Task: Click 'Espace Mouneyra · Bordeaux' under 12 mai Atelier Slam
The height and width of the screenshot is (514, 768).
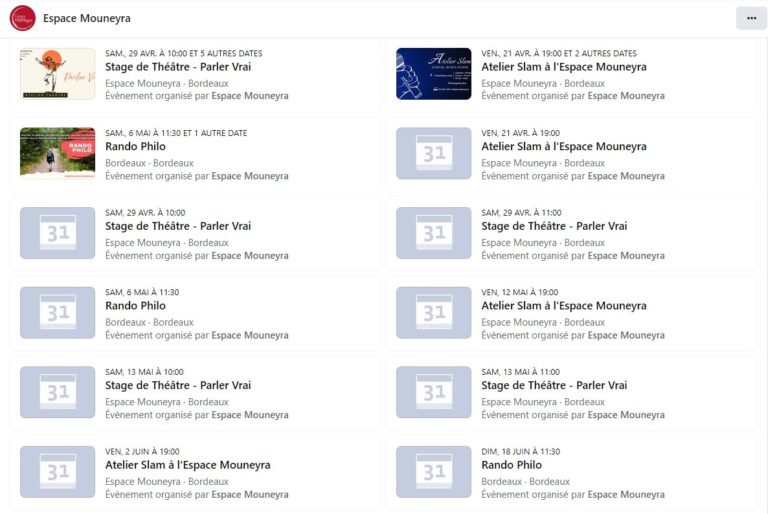Action: [x=543, y=322]
